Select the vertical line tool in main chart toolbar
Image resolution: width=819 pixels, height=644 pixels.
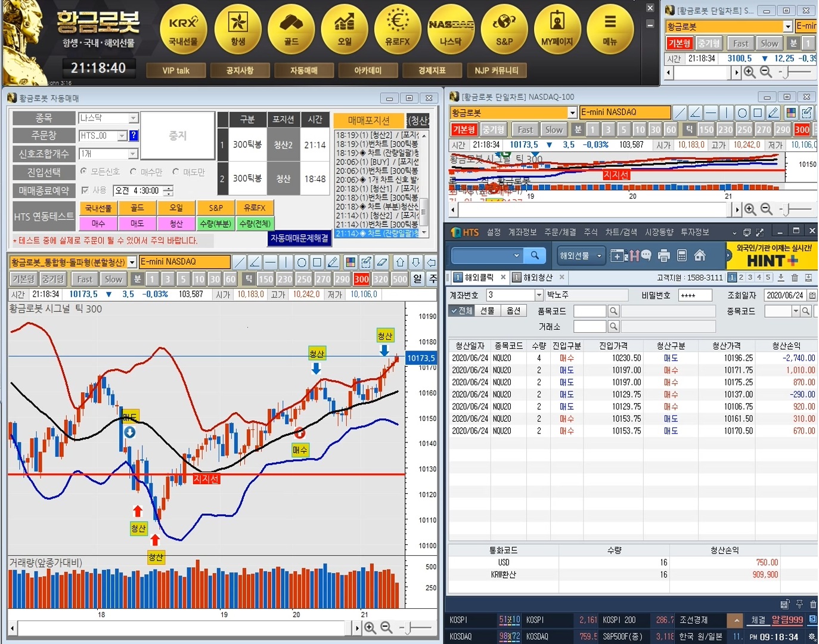coord(286,262)
